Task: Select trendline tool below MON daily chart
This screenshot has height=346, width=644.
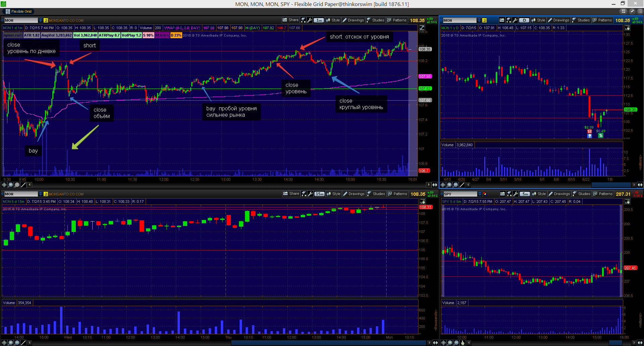Action: click(462, 185)
